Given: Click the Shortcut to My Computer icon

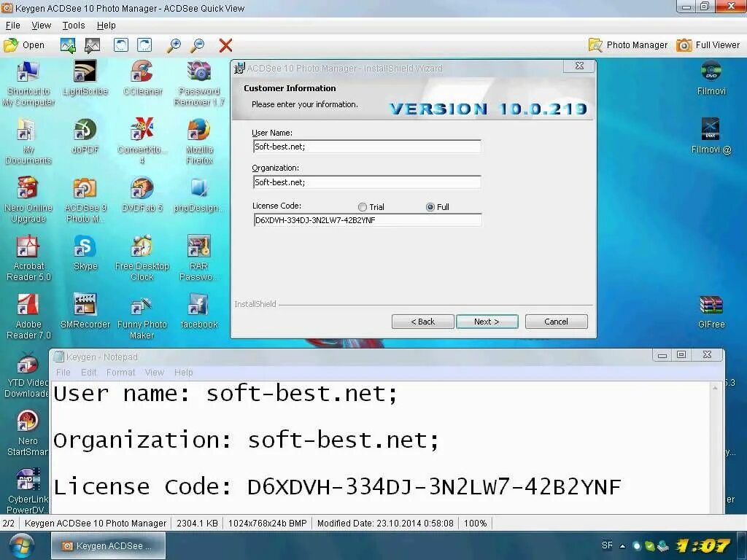Looking at the screenshot, I should coord(28,84).
